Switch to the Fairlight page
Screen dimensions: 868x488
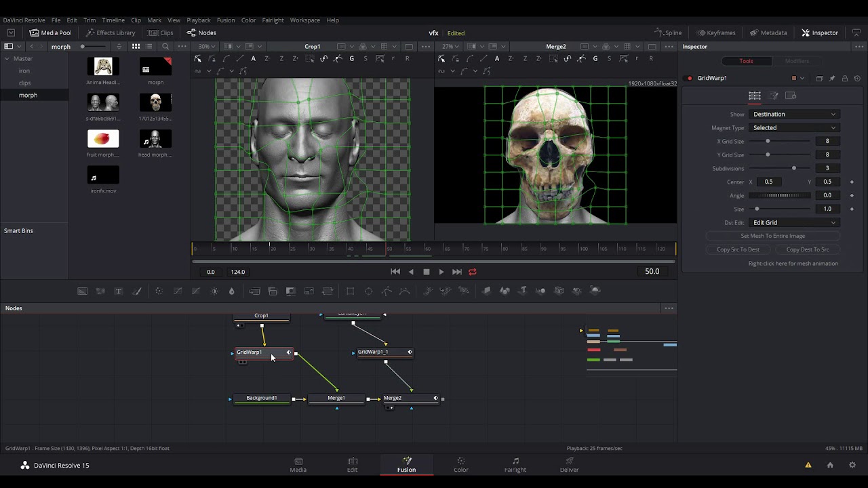(x=515, y=465)
